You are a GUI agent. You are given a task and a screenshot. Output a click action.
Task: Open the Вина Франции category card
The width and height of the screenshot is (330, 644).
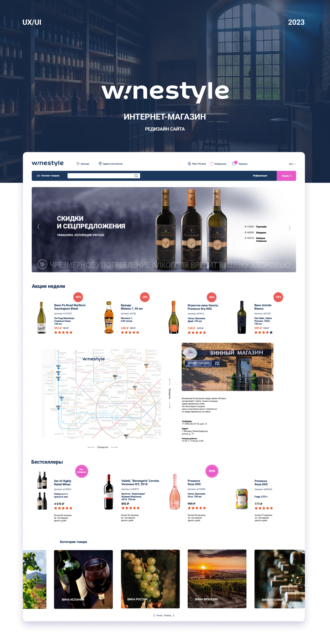(217, 579)
